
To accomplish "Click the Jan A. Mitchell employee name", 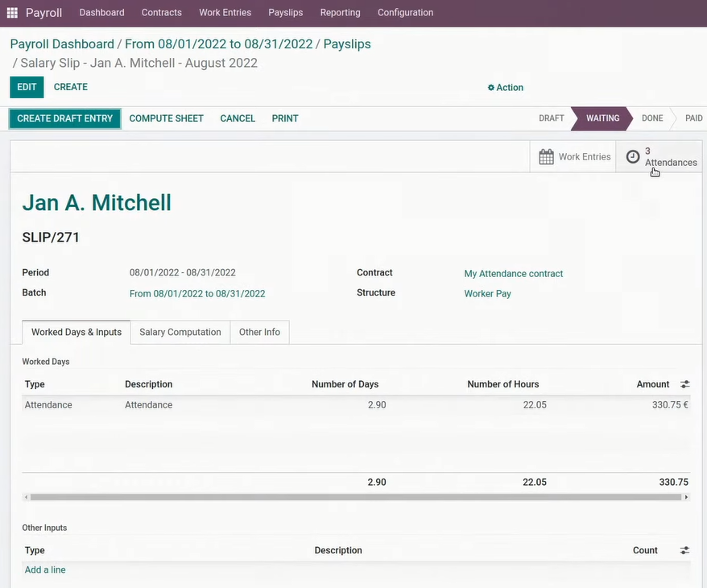I will pos(97,202).
